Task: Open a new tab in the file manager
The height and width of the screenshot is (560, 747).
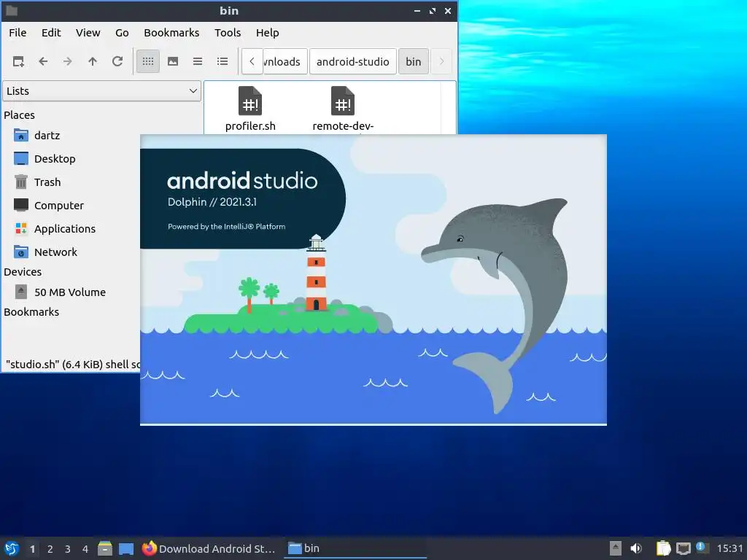Action: coord(18,61)
